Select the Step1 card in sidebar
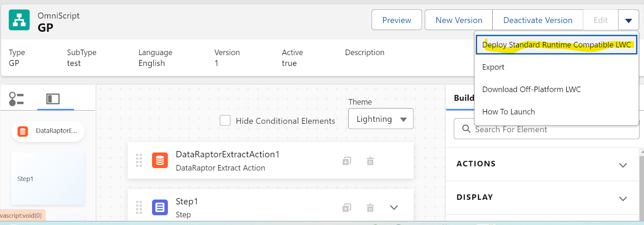The image size is (644, 225). click(x=48, y=178)
